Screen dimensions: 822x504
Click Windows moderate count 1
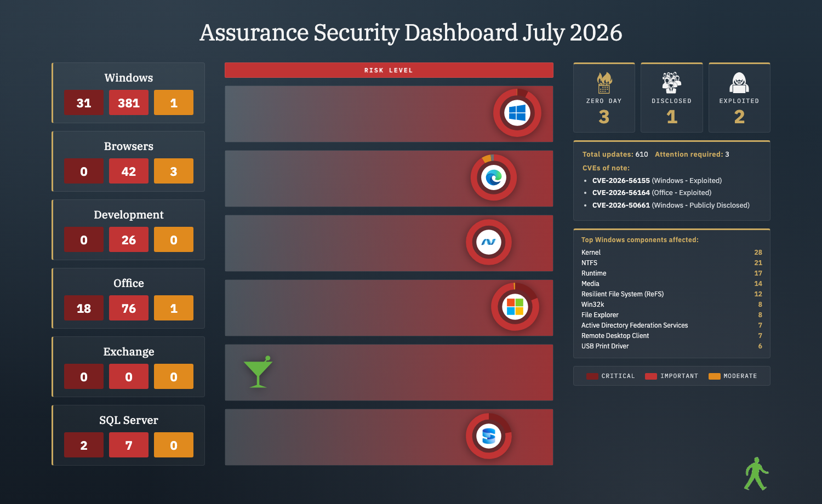(174, 102)
